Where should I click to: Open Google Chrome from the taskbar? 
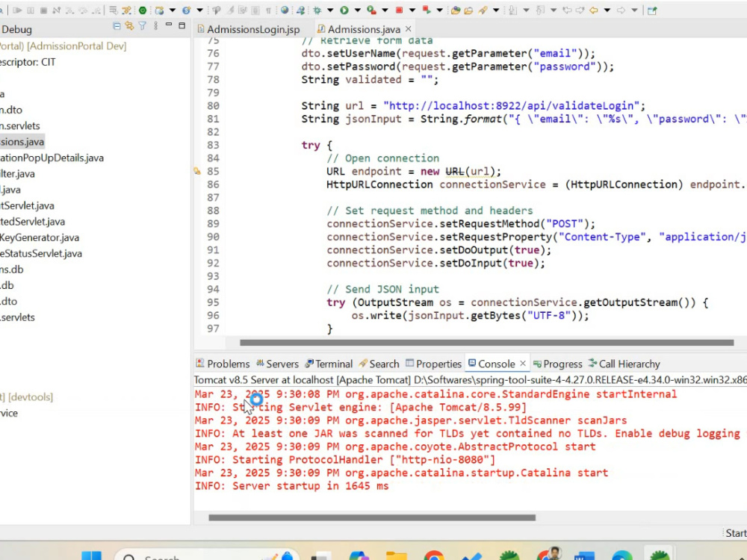[433, 556]
